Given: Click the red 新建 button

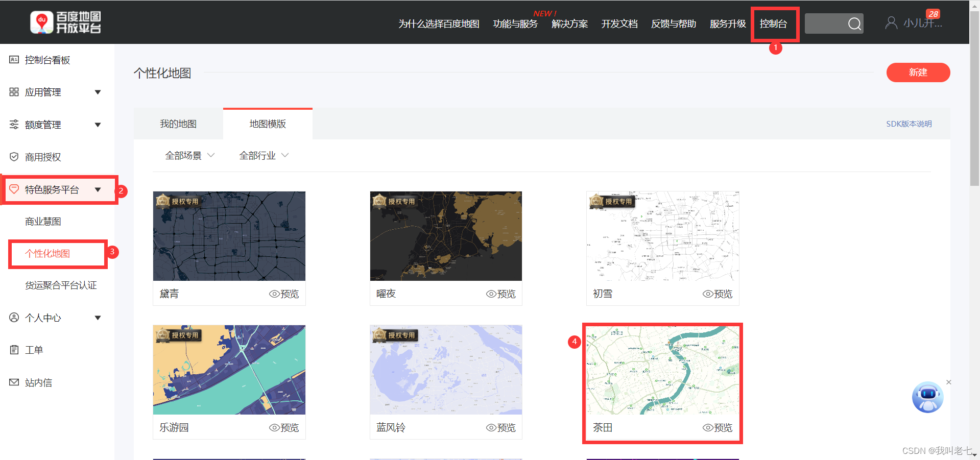Looking at the screenshot, I should tap(918, 72).
